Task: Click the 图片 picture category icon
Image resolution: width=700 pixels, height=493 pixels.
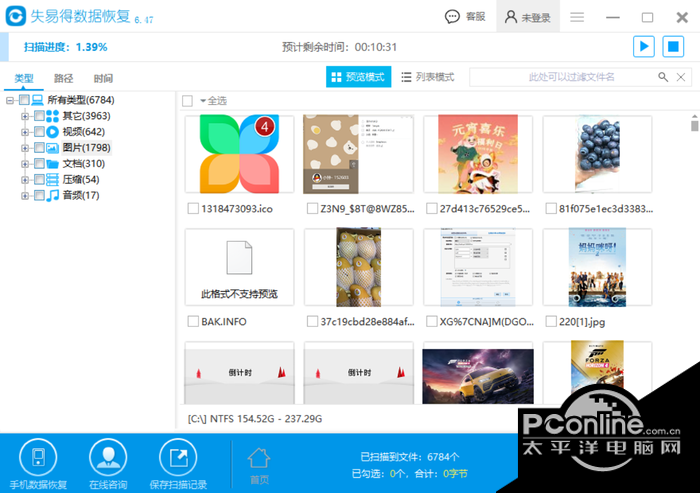Action: point(53,148)
